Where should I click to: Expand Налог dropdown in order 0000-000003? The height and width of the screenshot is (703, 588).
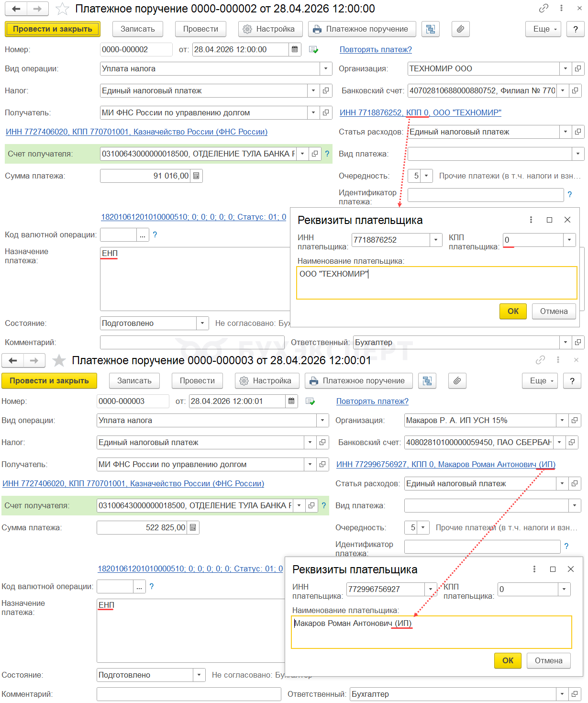click(x=310, y=442)
